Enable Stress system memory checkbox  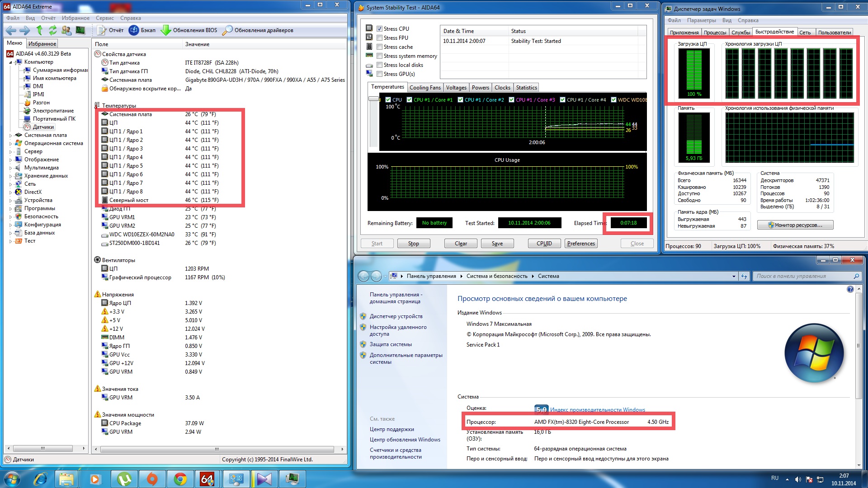pos(380,56)
